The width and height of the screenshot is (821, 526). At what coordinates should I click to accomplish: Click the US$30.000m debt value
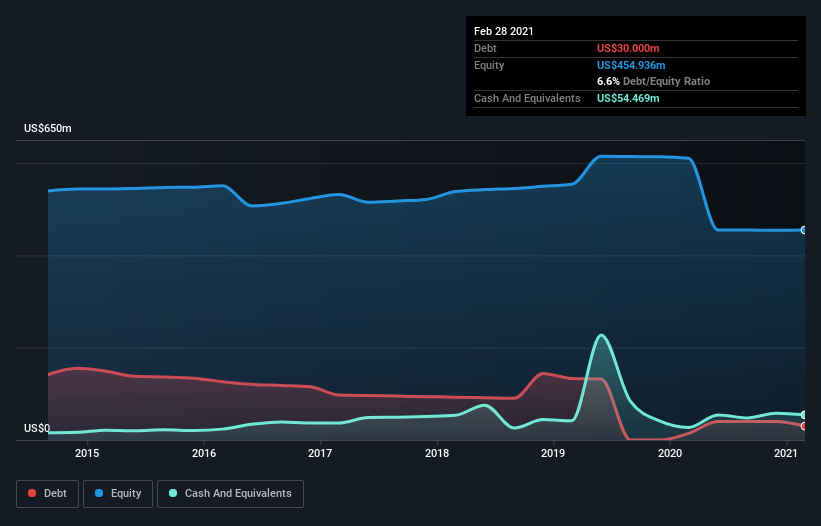tap(628, 48)
